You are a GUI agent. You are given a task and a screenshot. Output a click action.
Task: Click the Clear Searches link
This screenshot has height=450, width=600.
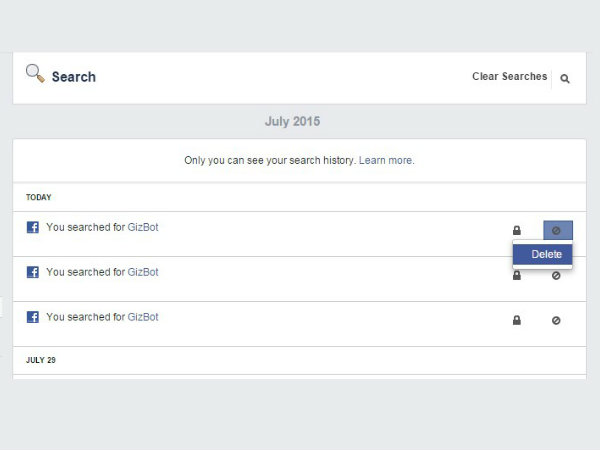click(x=509, y=77)
